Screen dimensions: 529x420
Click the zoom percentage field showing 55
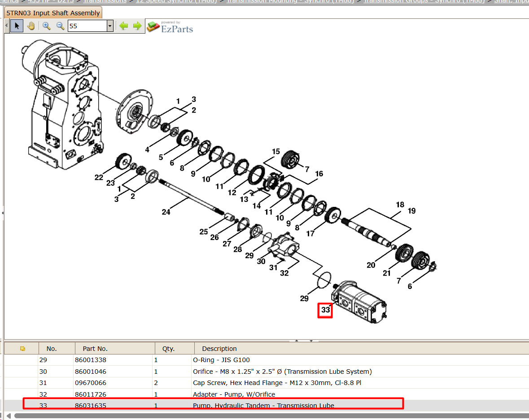pyautogui.click(x=87, y=26)
